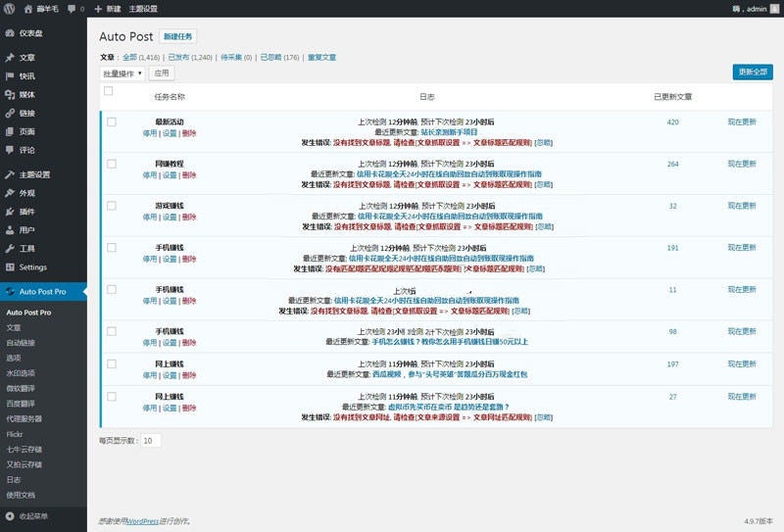
Task: Open the 新建 menu in the admin bar
Action: [x=108, y=8]
